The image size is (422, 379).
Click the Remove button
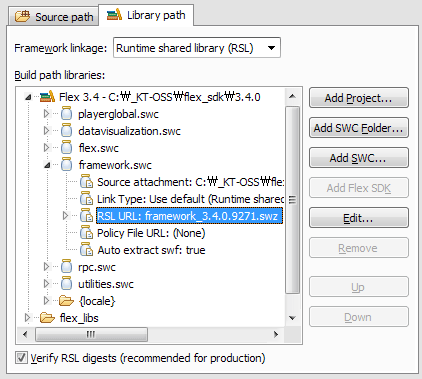[359, 248]
